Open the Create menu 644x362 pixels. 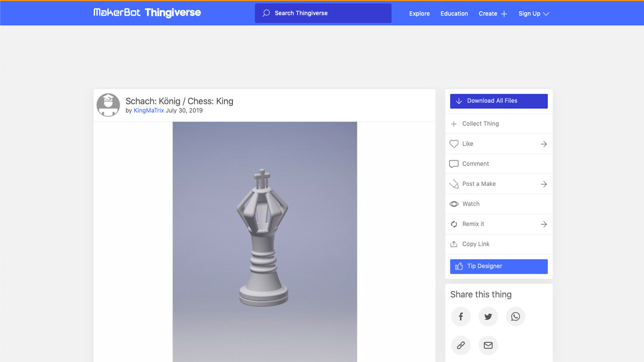(493, 14)
